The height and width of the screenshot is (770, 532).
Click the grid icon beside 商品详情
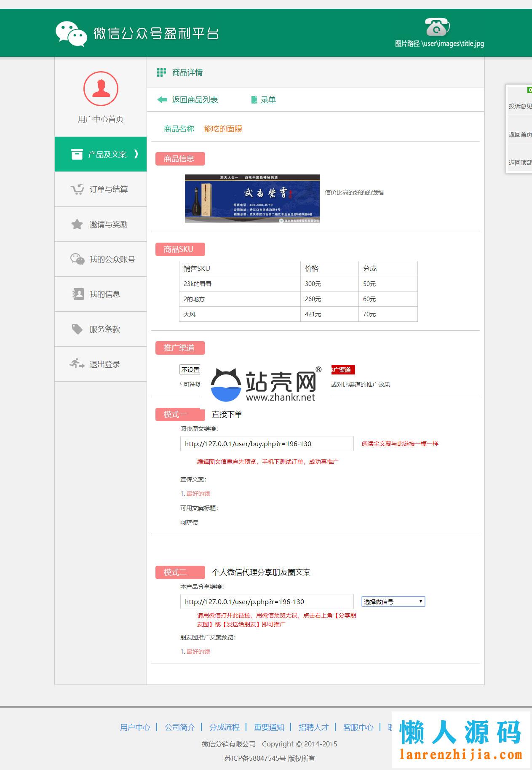(x=161, y=72)
